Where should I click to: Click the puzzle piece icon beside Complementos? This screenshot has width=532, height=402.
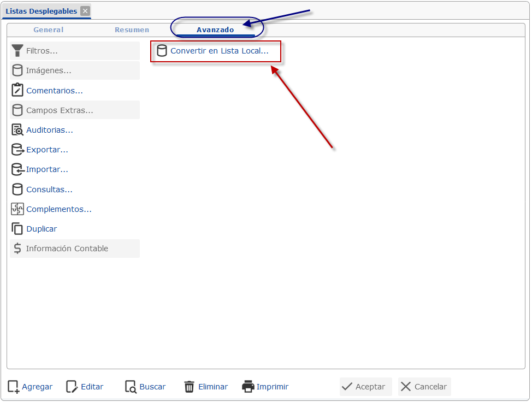tap(17, 209)
